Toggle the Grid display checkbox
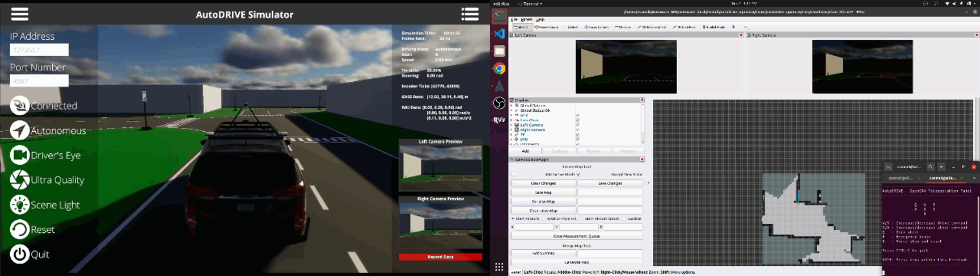This screenshot has height=276, width=980. pyautogui.click(x=577, y=115)
